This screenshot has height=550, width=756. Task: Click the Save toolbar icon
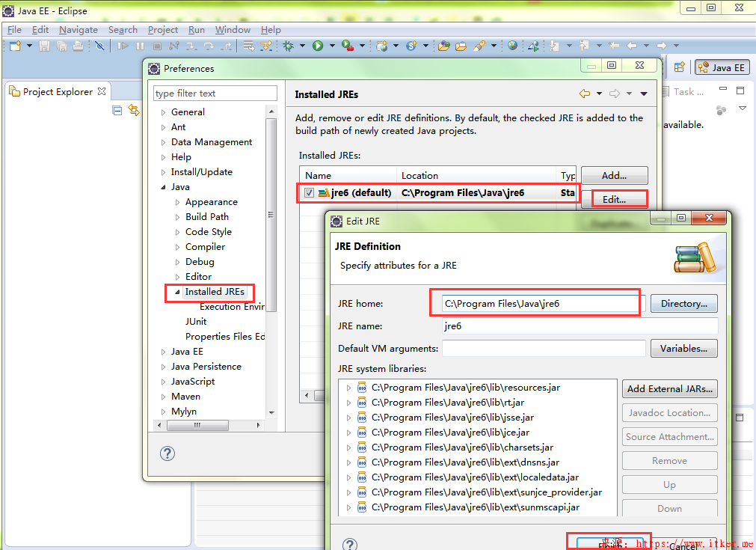pos(44,46)
